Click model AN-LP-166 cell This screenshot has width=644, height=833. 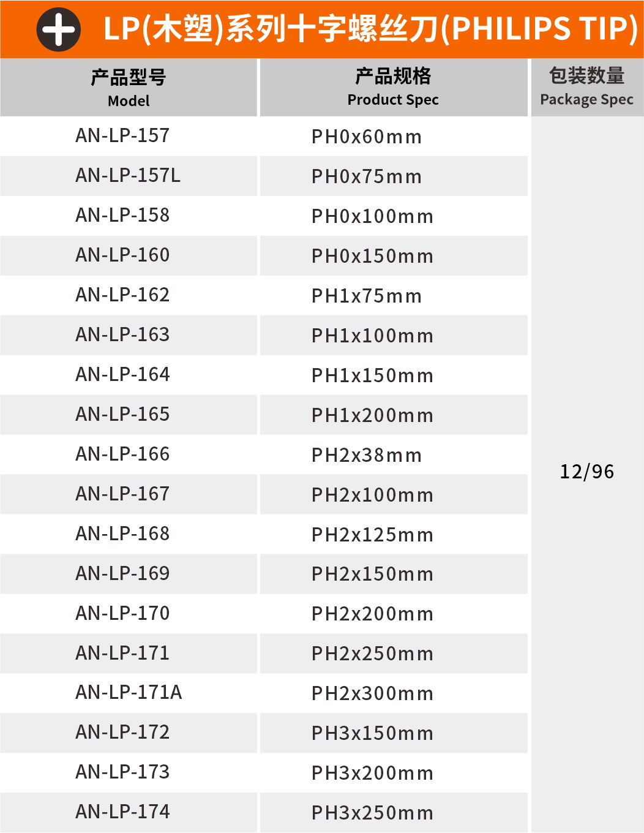[x=122, y=454]
